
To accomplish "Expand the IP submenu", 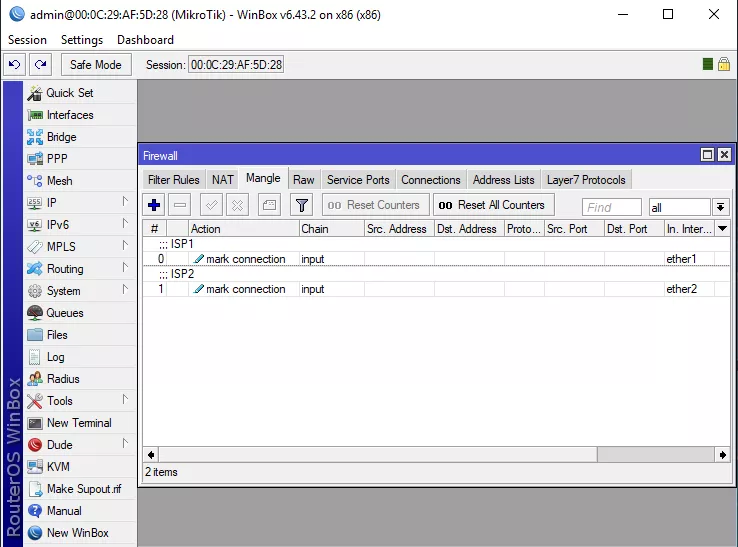I will coord(125,201).
